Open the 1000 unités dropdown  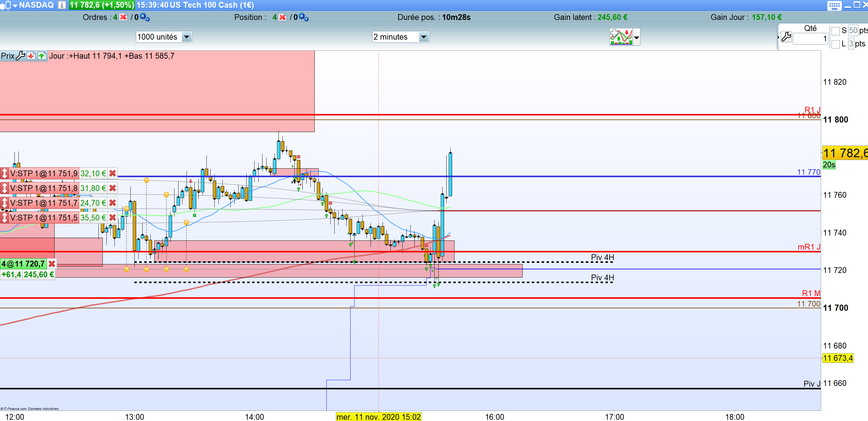tap(186, 37)
